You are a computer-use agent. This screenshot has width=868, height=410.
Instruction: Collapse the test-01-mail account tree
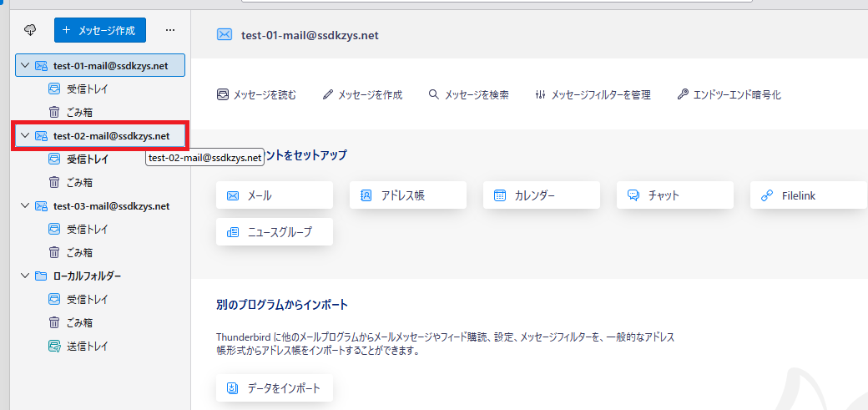coord(25,65)
